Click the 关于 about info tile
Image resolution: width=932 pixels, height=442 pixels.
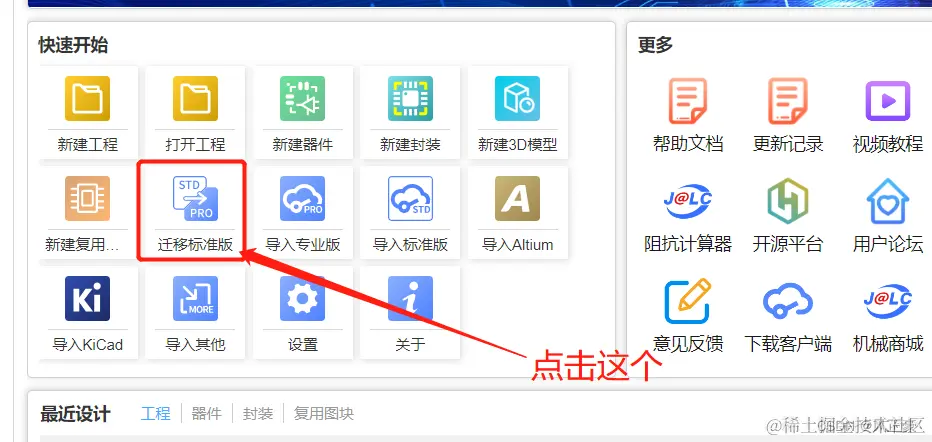click(x=410, y=312)
